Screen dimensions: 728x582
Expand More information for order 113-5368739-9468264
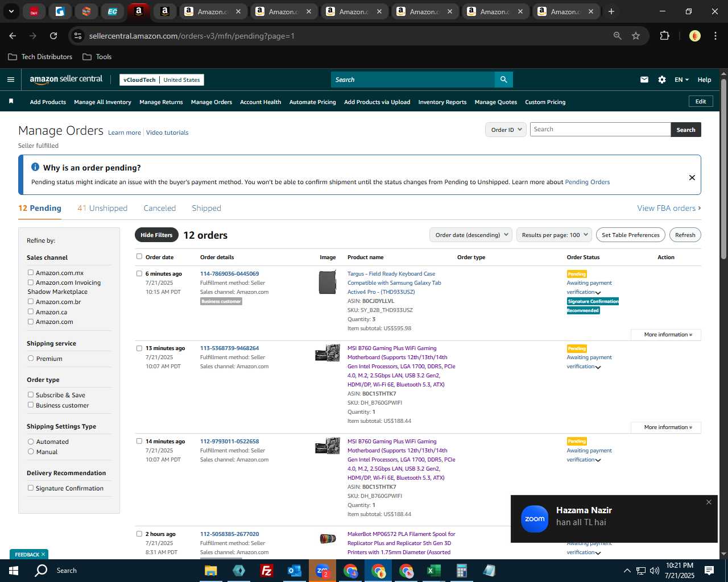pyautogui.click(x=666, y=427)
